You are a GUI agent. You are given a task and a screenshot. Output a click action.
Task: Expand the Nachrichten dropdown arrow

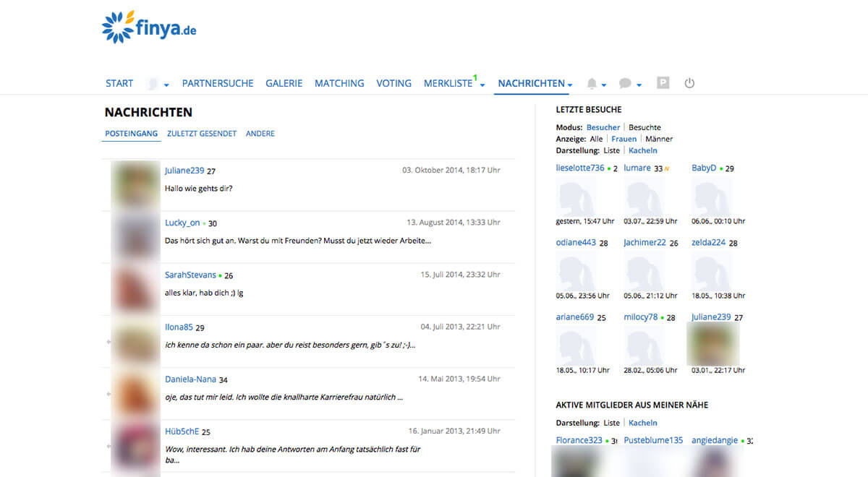point(570,85)
